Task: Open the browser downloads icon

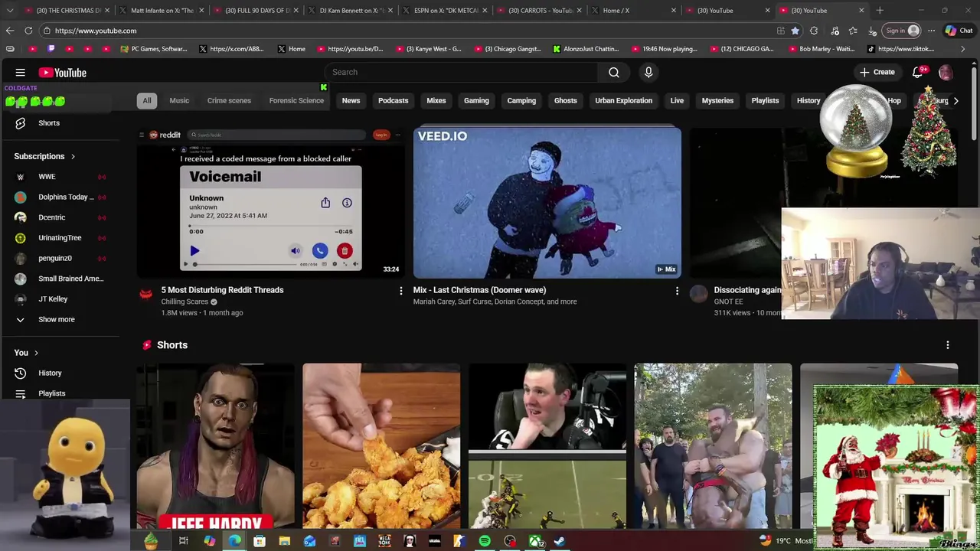Action: pos(872,31)
